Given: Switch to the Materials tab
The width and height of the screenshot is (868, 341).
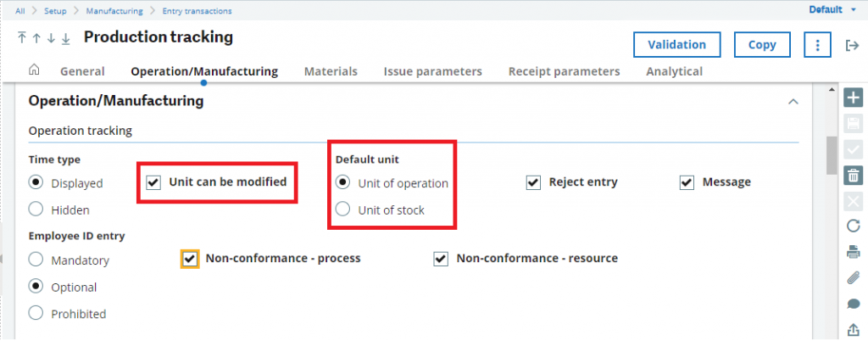Looking at the screenshot, I should point(331,71).
